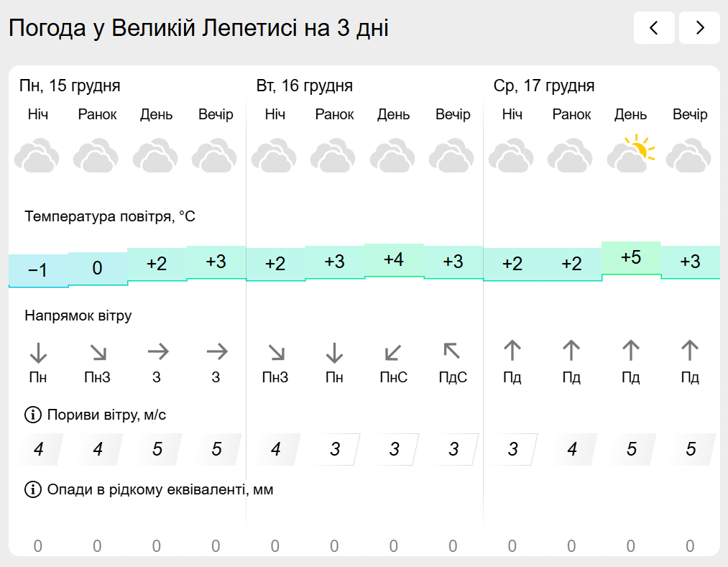728x567 pixels.
Task: Click the next days arrow button
Action: point(699,28)
